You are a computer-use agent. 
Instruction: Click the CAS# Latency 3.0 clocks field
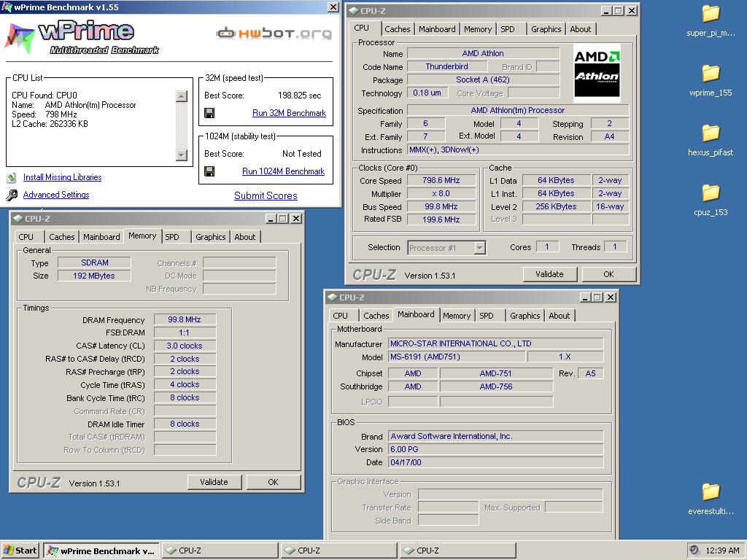185,346
